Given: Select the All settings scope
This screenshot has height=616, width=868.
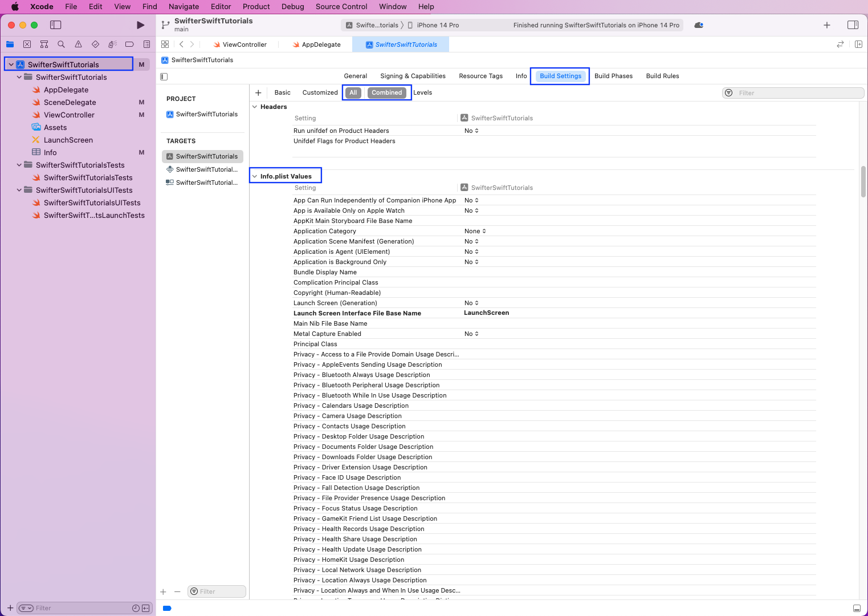Looking at the screenshot, I should tap(353, 92).
